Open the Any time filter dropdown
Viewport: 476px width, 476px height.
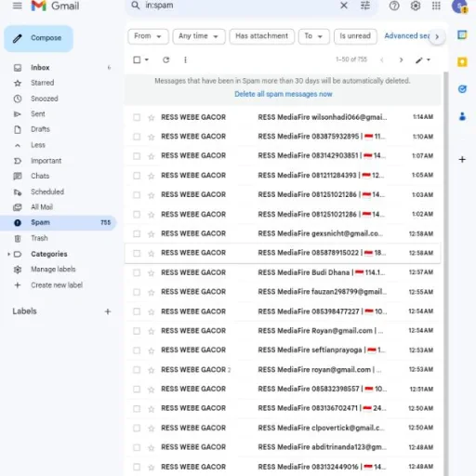pos(199,36)
